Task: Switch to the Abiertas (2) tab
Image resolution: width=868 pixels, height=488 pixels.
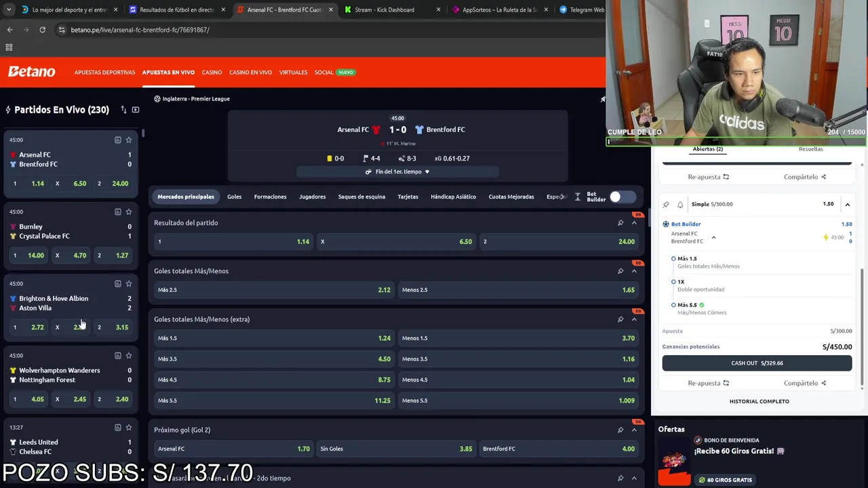Action: (x=707, y=149)
